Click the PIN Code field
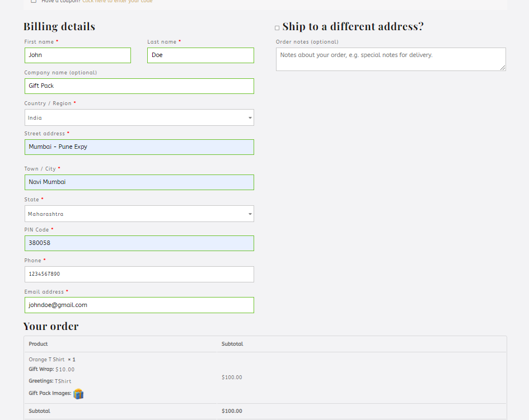 tap(139, 243)
